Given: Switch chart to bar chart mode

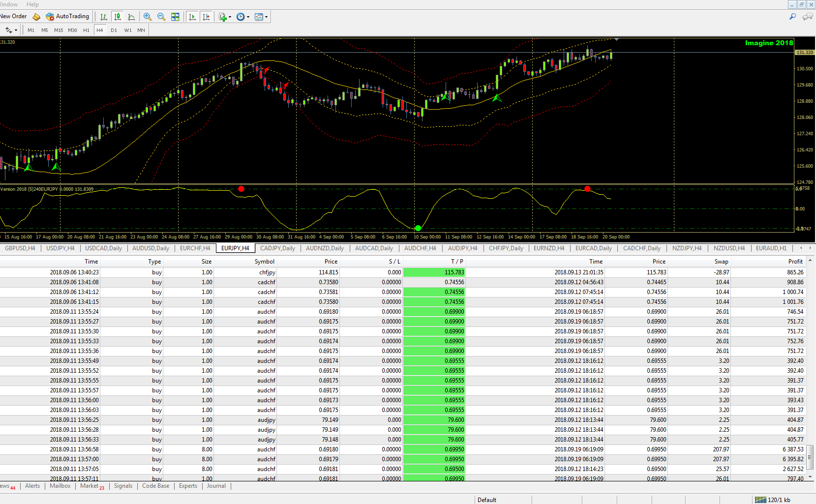Looking at the screenshot, I should [x=104, y=17].
